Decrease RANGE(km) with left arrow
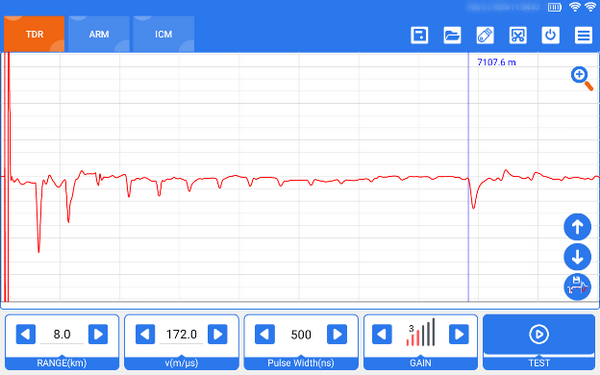600x375 pixels. point(26,334)
